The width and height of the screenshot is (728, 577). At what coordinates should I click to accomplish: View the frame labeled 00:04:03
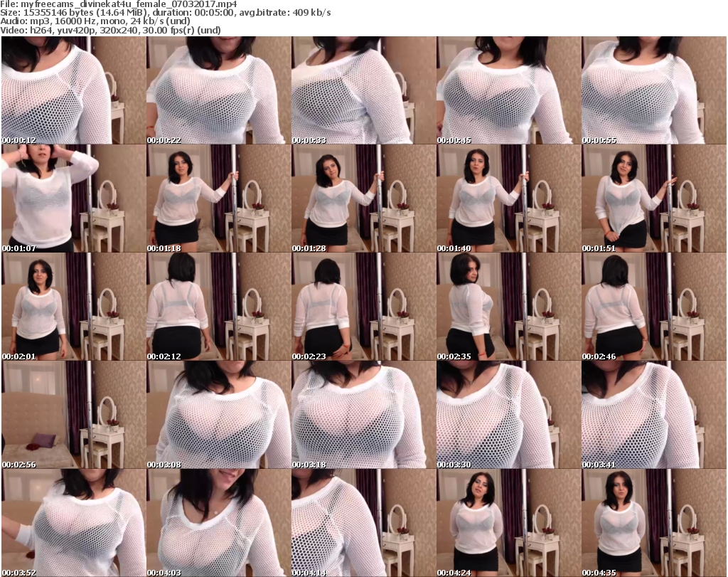(219, 523)
